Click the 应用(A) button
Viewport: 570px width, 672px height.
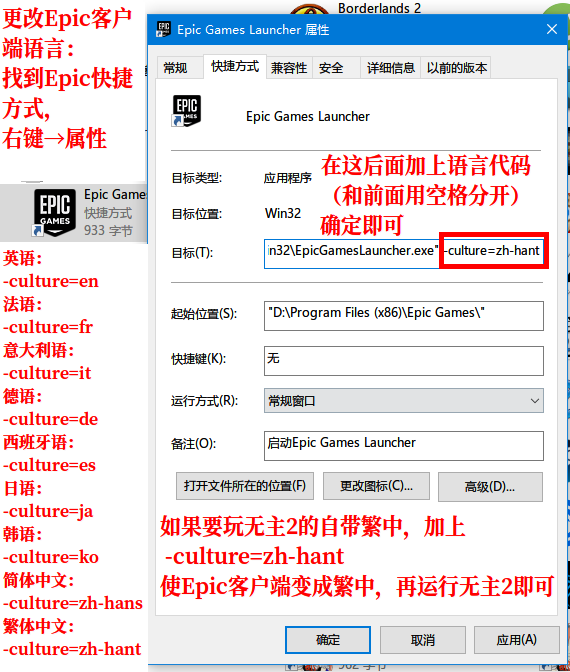[x=516, y=640]
